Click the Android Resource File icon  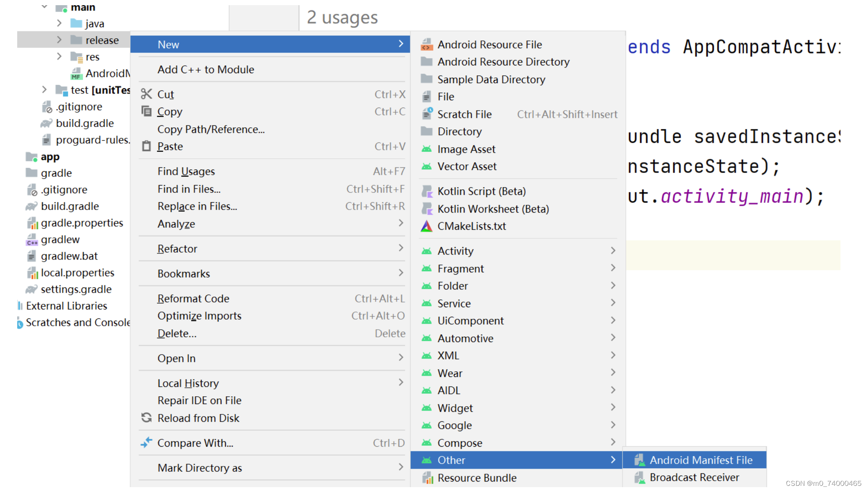[426, 44]
